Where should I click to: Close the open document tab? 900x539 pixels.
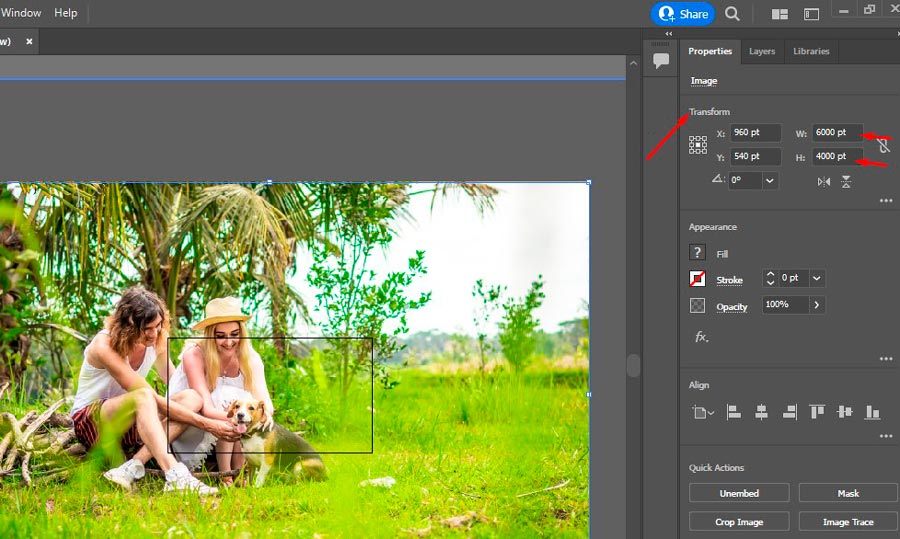point(29,41)
